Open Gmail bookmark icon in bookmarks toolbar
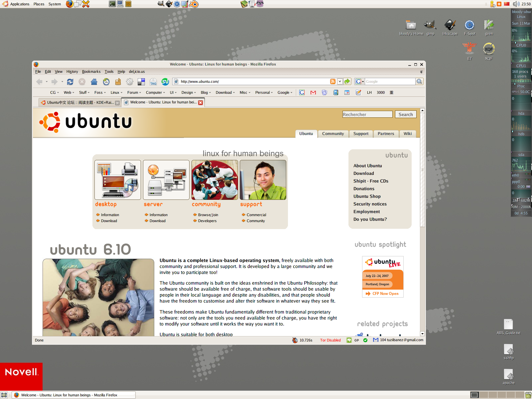 (313, 92)
